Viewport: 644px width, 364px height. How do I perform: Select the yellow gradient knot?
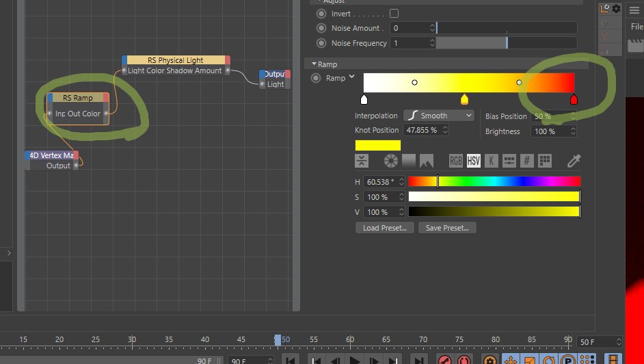point(464,99)
